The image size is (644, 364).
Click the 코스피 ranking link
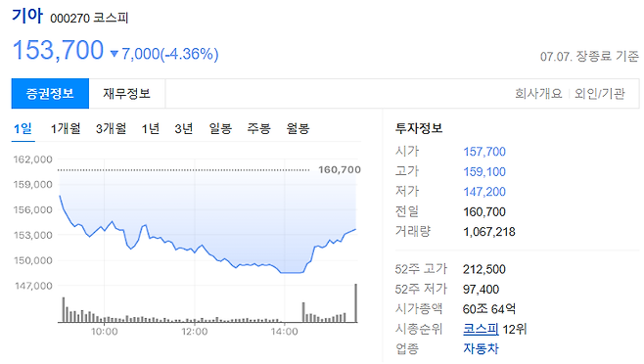pyautogui.click(x=481, y=329)
